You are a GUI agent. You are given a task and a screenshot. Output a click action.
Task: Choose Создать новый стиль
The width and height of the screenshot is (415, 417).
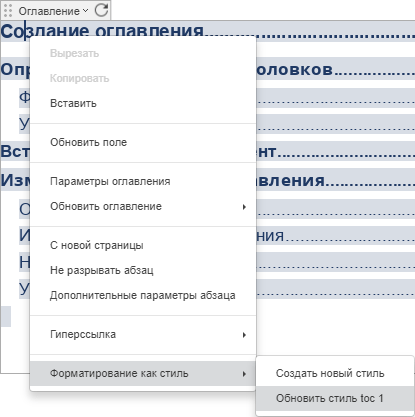(335, 373)
